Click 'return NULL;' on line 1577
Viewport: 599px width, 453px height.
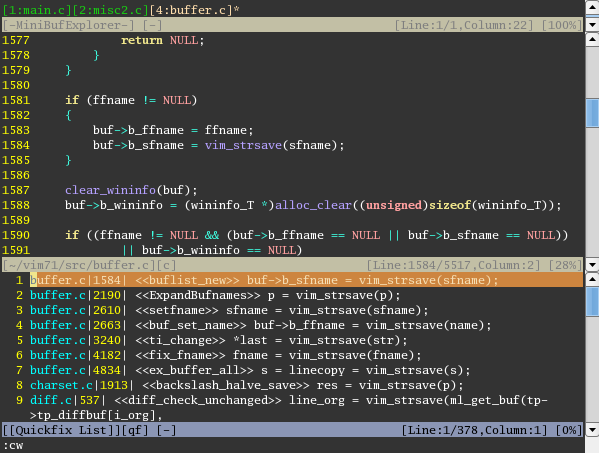(x=163, y=40)
